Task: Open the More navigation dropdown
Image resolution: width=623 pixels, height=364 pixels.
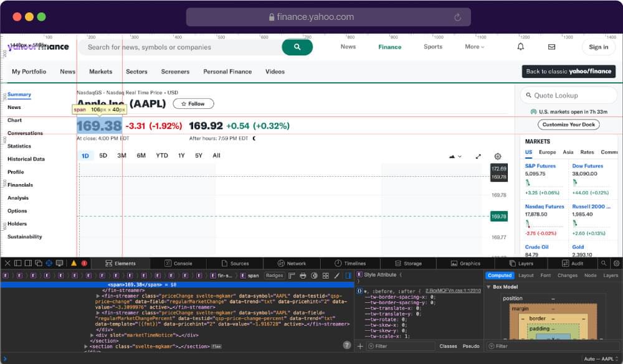Action: pos(475,47)
